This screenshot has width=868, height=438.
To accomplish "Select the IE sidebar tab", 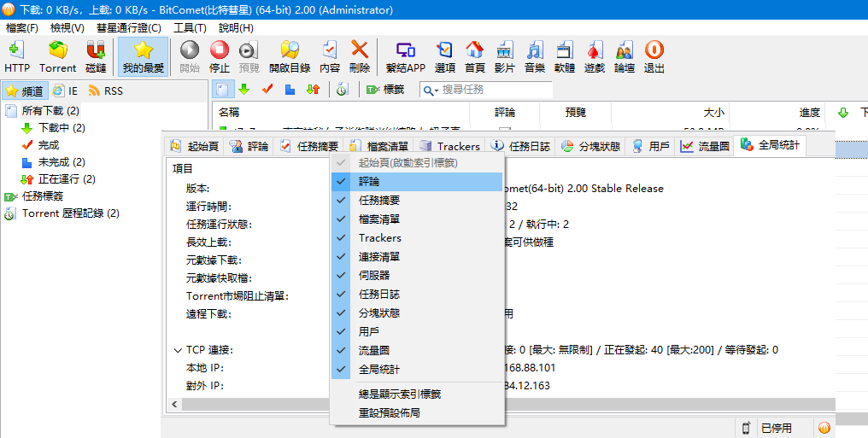I will pyautogui.click(x=65, y=91).
